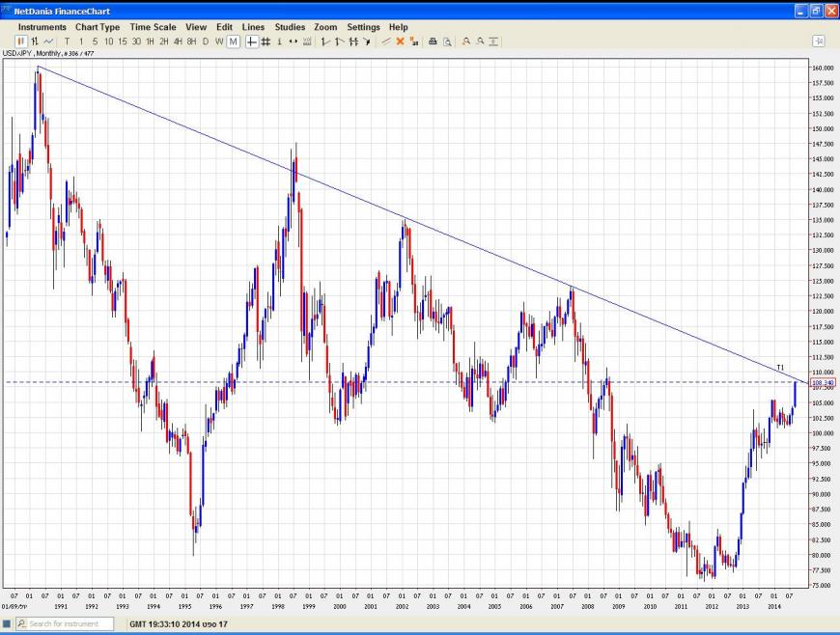Click the blue color square in status bar
Viewport: 840px width, 635px height.
click(x=7, y=624)
